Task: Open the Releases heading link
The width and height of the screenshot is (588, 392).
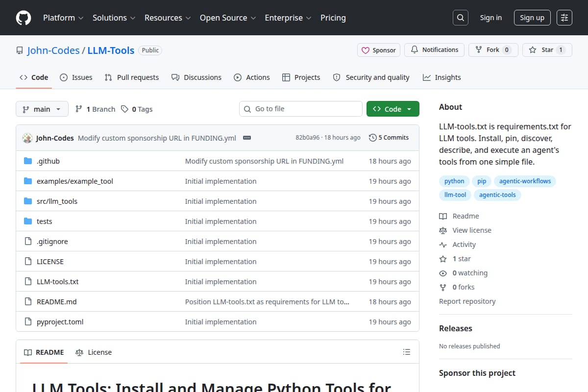Action: point(456,328)
